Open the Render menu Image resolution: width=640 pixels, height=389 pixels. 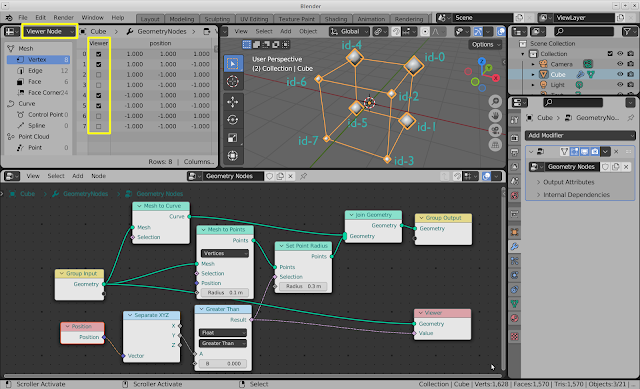click(x=63, y=18)
